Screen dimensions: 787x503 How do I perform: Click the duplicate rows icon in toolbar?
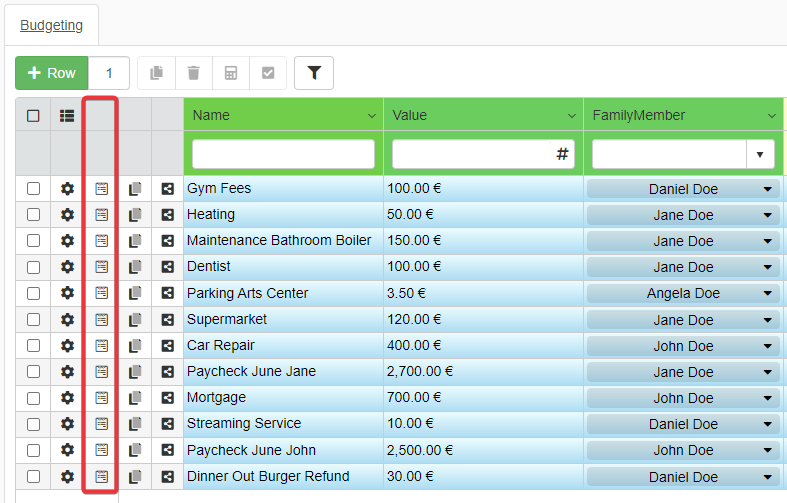point(156,73)
